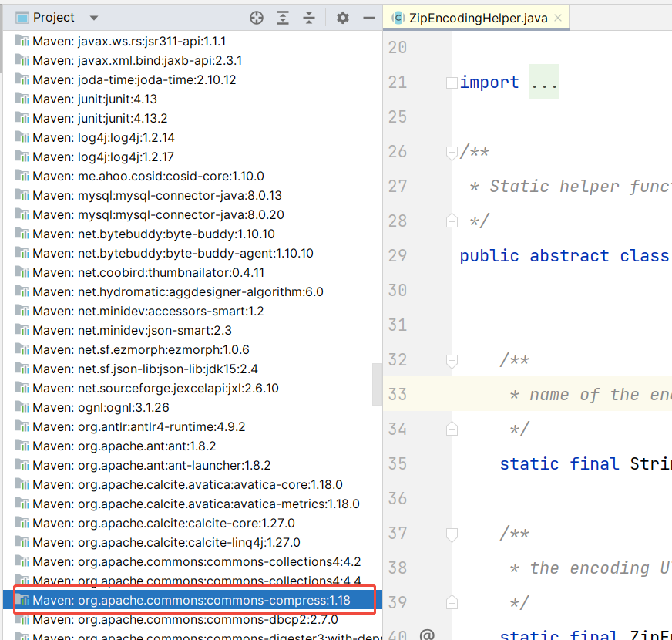Select Maven: commons-compress:1.18
Viewport: 672px width, 640px height.
[x=191, y=600]
